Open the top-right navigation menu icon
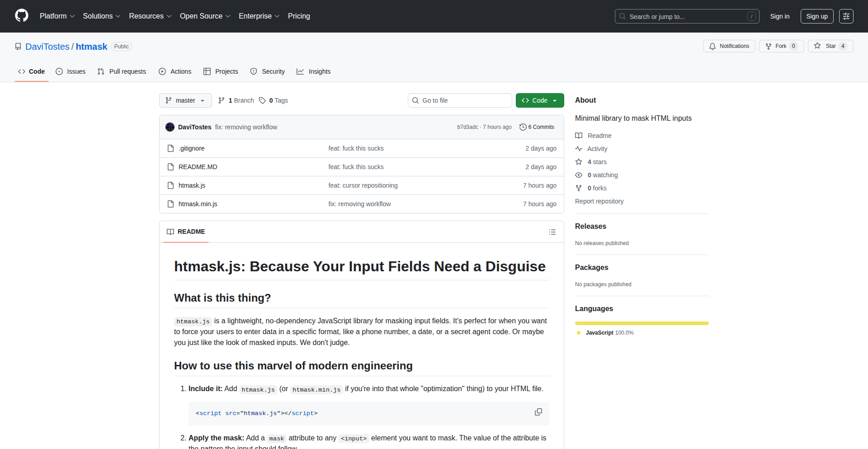The image size is (868, 449). coord(846,16)
